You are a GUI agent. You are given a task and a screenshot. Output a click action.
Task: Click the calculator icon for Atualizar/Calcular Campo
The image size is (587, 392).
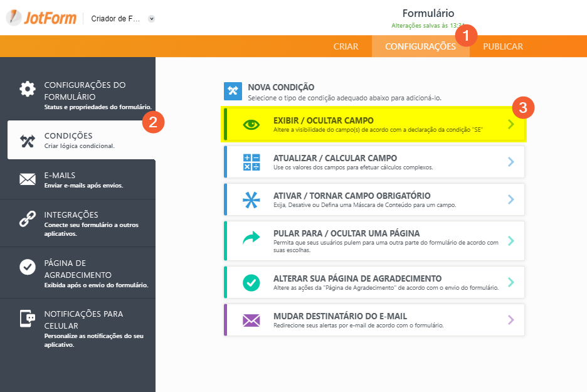[x=251, y=162]
